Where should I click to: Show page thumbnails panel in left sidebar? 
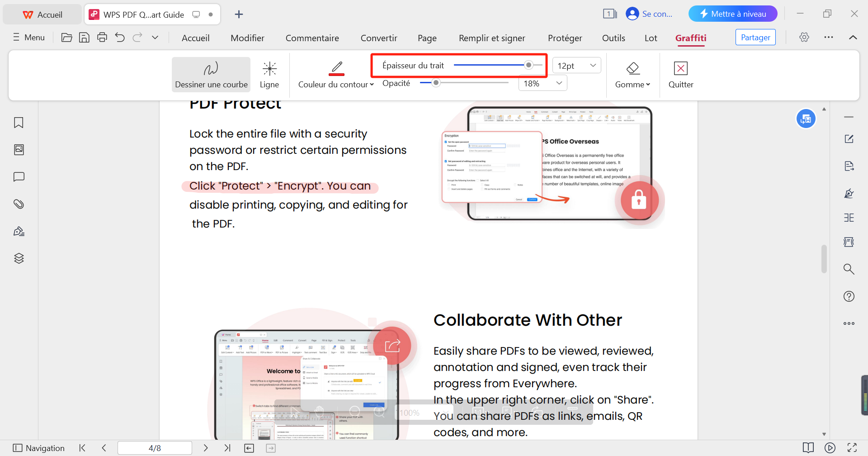(x=19, y=150)
